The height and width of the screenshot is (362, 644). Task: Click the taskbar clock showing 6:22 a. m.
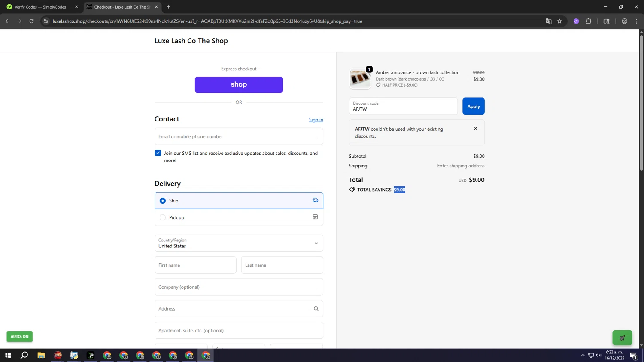pyautogui.click(x=615, y=355)
